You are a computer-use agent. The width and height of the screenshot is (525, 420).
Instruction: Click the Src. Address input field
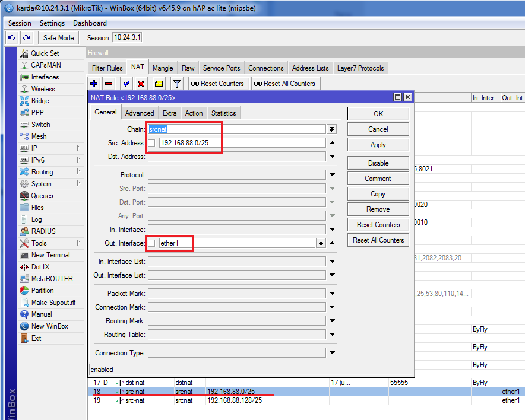tap(241, 143)
